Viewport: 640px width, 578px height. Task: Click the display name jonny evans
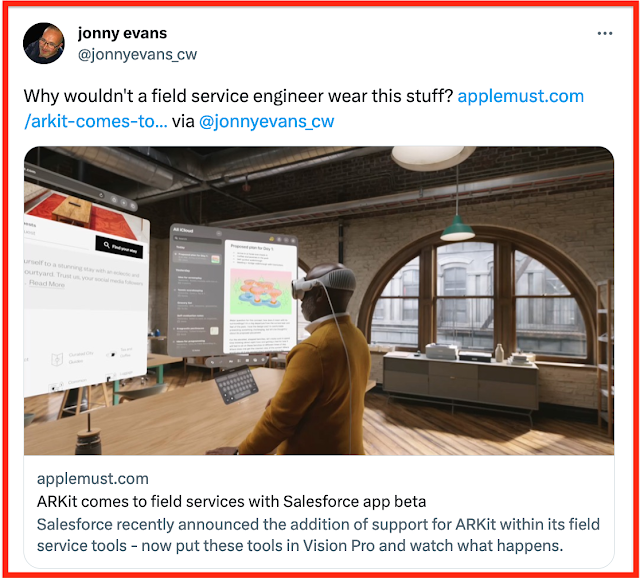122,33
